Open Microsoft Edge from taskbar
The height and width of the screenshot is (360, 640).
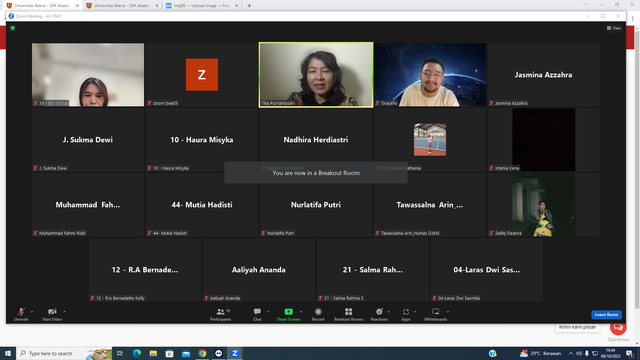[x=137, y=353]
